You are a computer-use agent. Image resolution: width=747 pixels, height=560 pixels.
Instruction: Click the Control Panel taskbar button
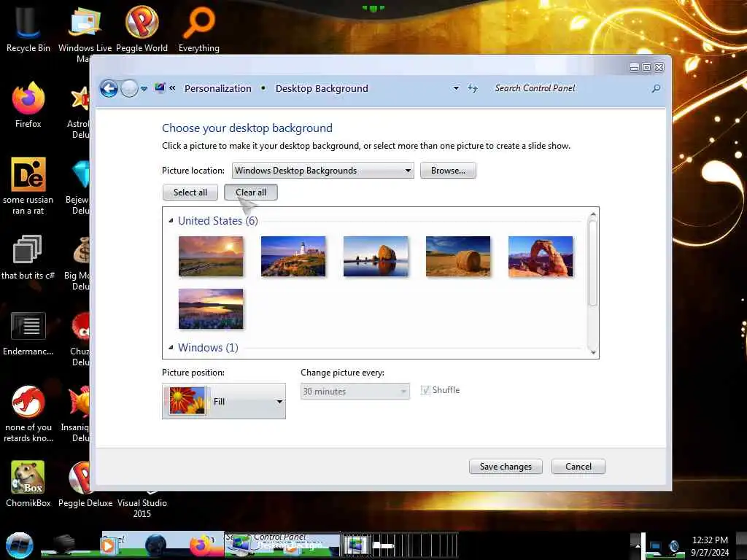pyautogui.click(x=282, y=545)
